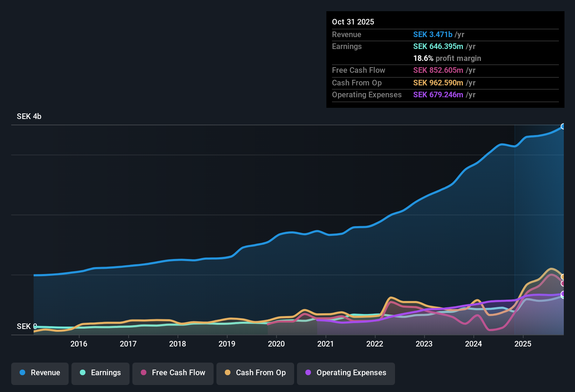Toggle the Operating Expenses series off
Viewport: 575px width, 392px height.
tap(346, 373)
